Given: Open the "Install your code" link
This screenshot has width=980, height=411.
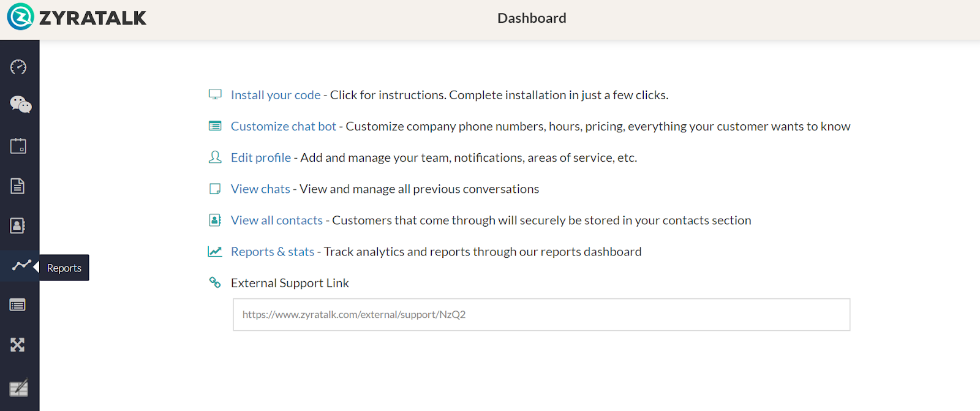Looking at the screenshot, I should [x=276, y=95].
